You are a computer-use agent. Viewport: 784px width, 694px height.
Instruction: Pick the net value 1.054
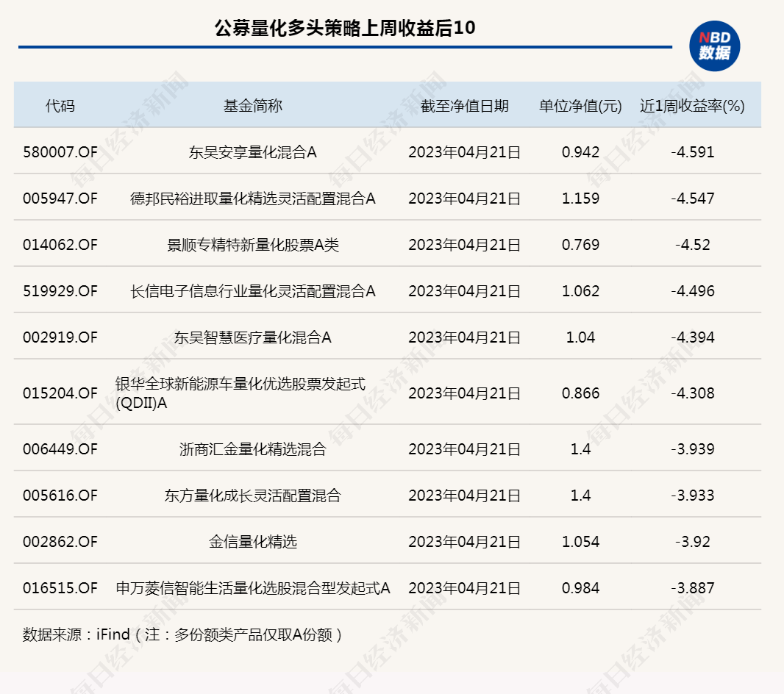[580, 542]
